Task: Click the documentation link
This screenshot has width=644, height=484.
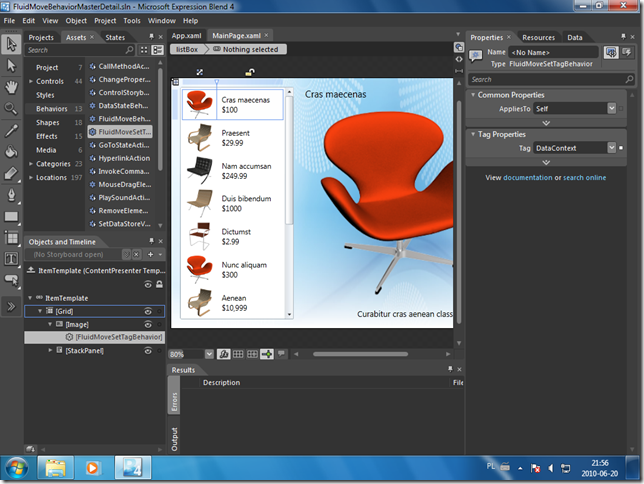Action: (527, 177)
